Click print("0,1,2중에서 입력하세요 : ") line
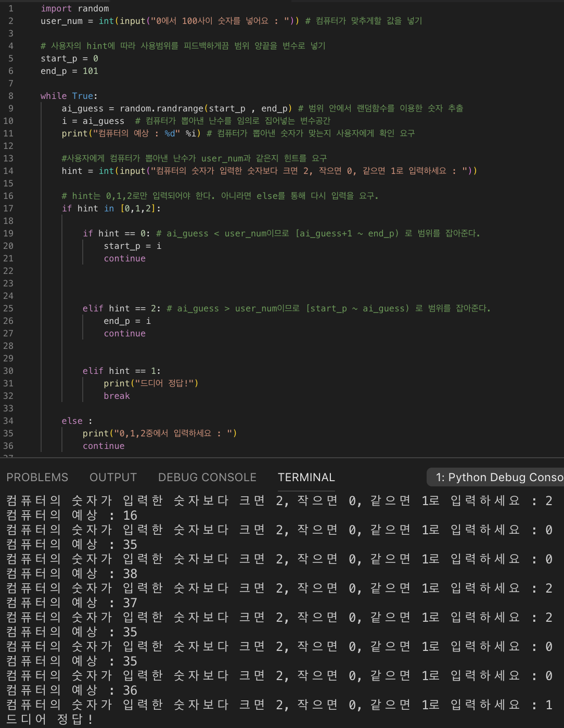The height and width of the screenshot is (728, 564). click(x=160, y=433)
